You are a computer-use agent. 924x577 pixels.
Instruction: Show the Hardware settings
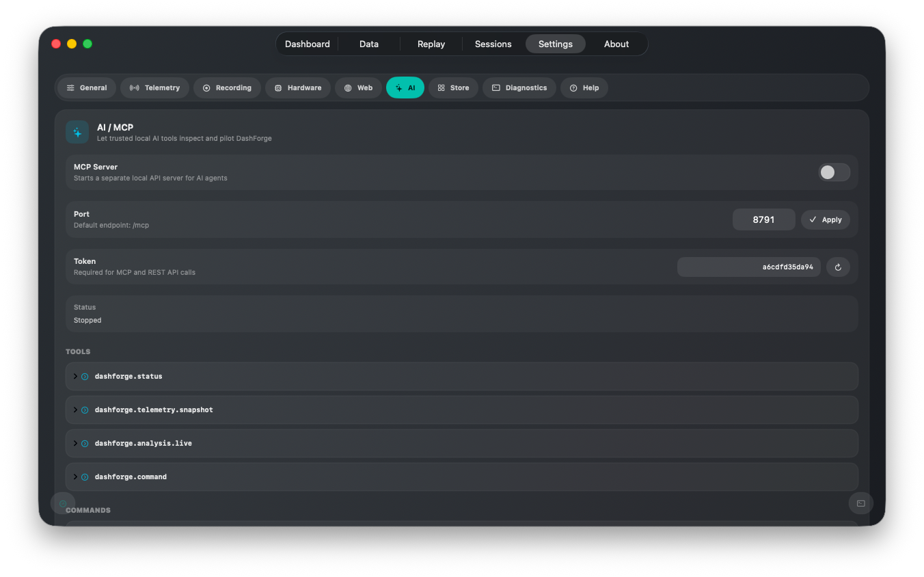[298, 88]
